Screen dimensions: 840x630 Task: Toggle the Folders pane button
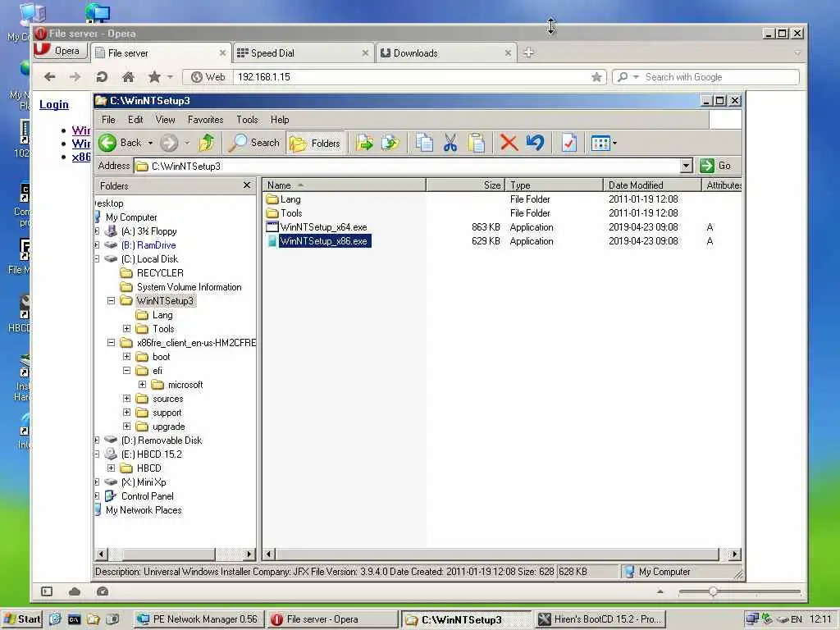point(315,143)
